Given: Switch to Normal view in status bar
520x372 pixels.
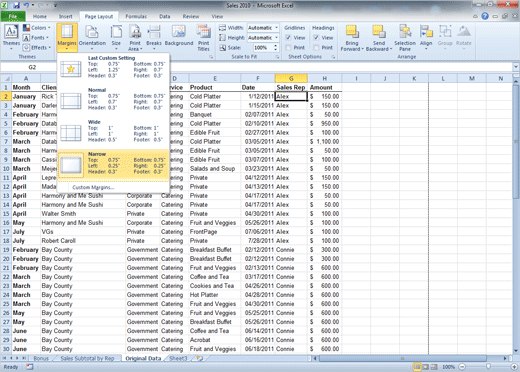Looking at the screenshot, I should pos(417,367).
